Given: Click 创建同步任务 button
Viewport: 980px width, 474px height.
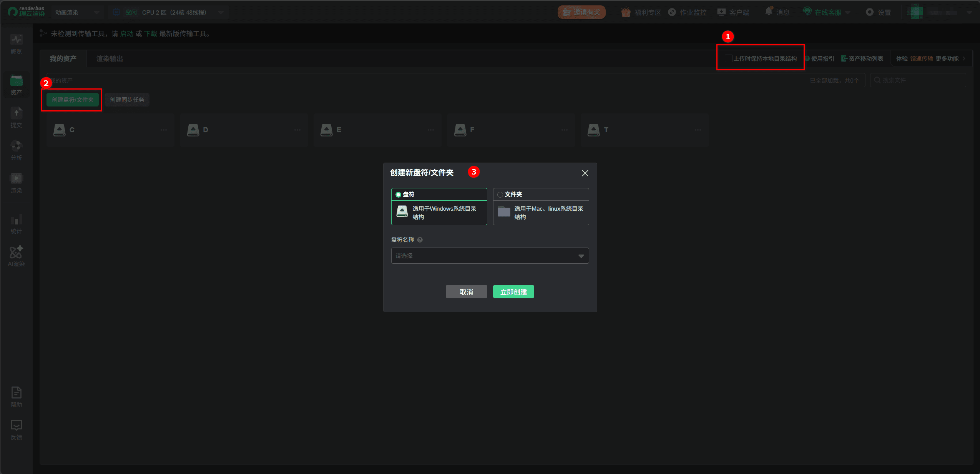Looking at the screenshot, I should [127, 100].
